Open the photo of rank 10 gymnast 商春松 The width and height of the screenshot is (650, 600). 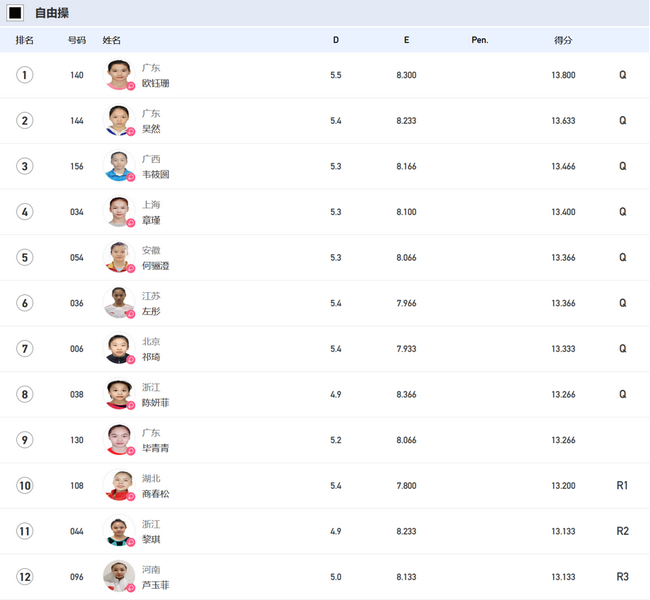point(119,485)
